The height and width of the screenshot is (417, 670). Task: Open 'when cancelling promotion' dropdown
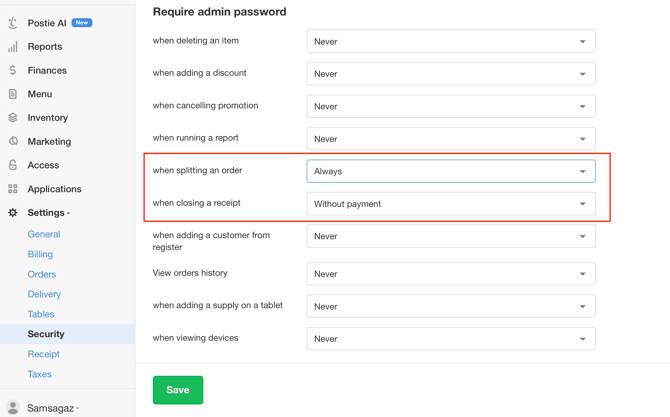(x=451, y=106)
